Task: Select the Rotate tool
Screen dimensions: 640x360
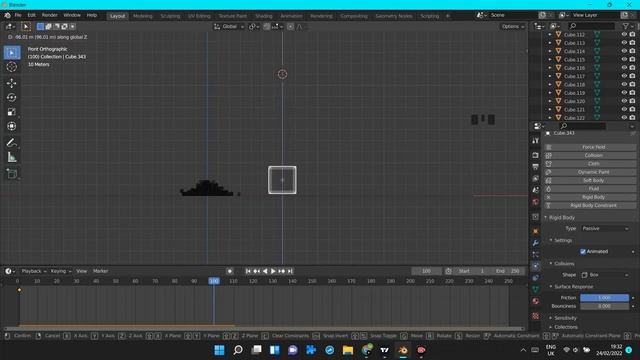Action: (x=12, y=98)
